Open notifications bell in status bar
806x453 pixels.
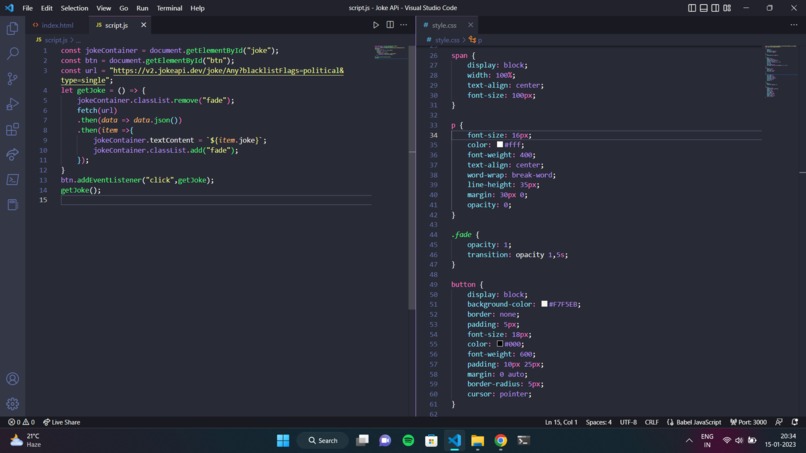(795, 422)
